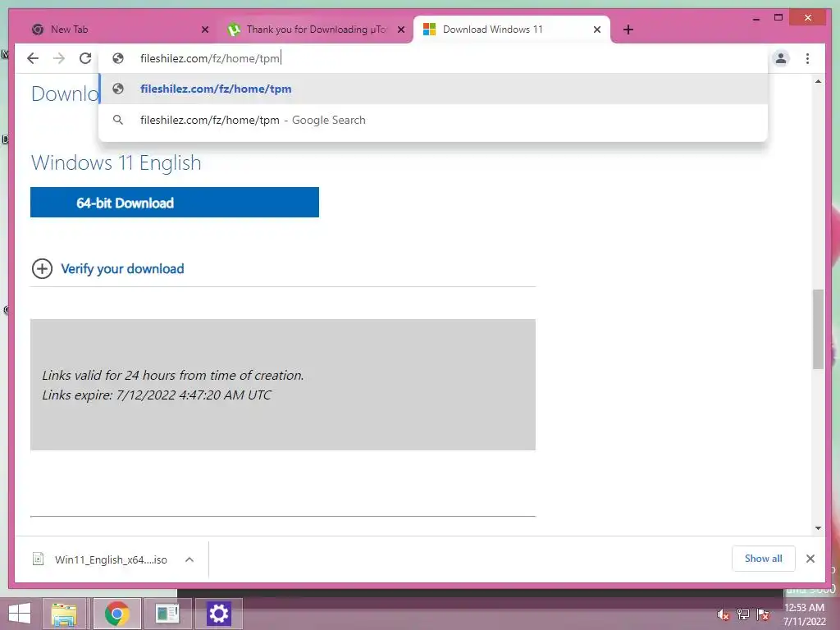This screenshot has height=630, width=840.
Task: Open the downloaded Win11_English_x64 iso item
Action: click(111, 559)
